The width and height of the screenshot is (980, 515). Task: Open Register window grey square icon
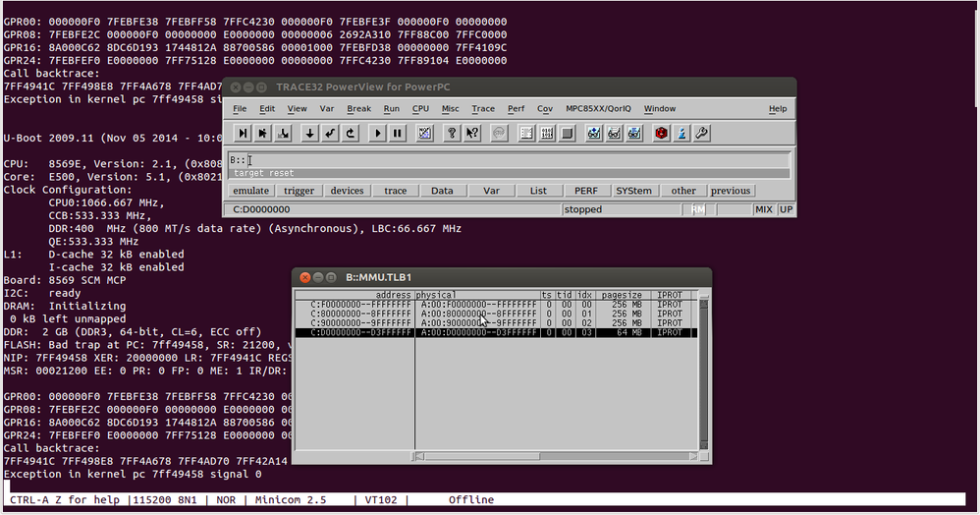pos(567,133)
